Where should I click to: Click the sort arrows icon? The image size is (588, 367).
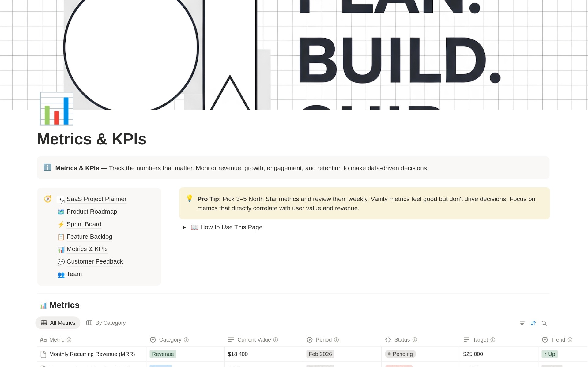(533, 323)
